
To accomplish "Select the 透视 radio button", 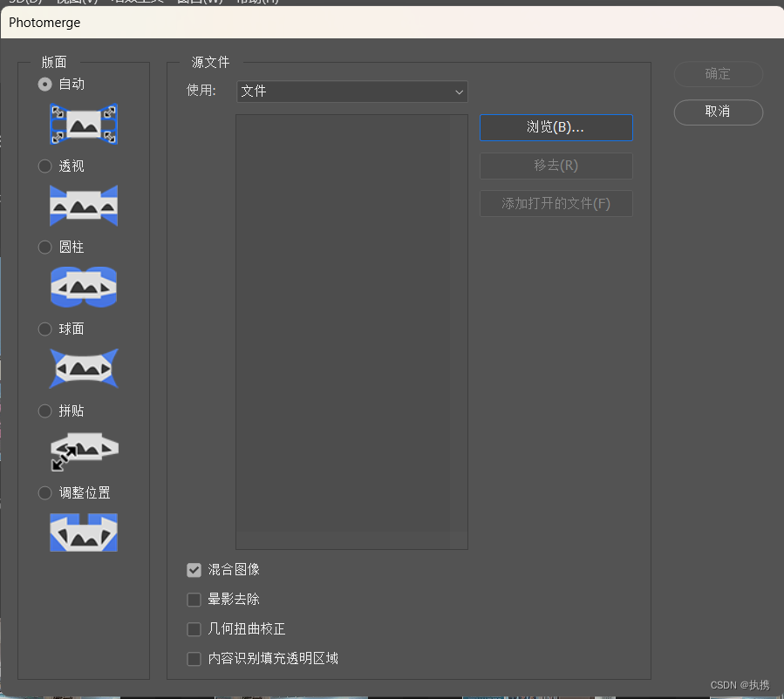I will 45,166.
